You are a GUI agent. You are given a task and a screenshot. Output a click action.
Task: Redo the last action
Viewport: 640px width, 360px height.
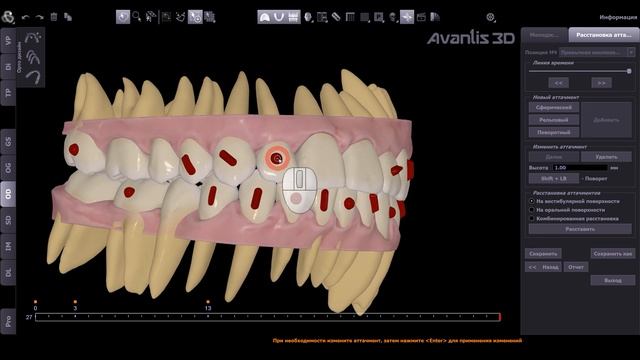[39, 17]
